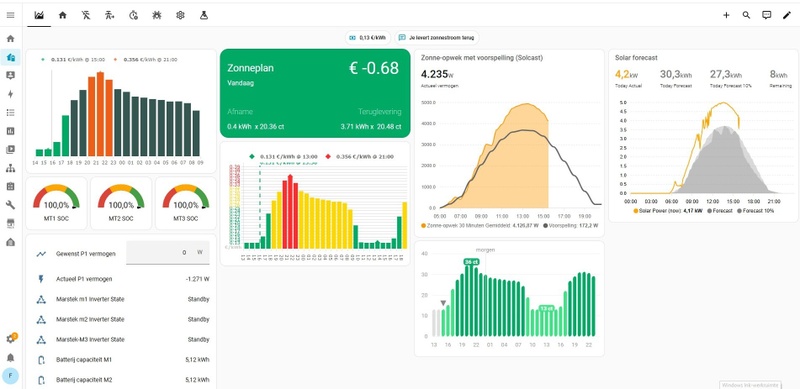Open the Media player icon in sidebar
This screenshot has width=800, height=389.
point(10,150)
